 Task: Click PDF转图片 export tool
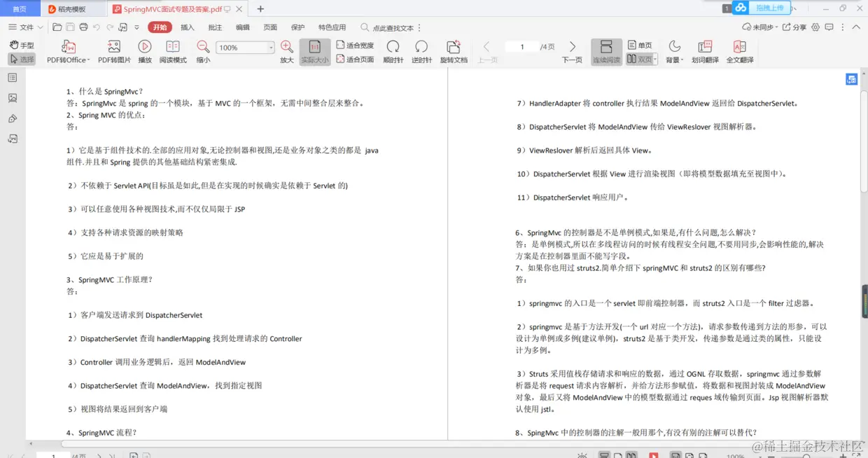click(114, 51)
